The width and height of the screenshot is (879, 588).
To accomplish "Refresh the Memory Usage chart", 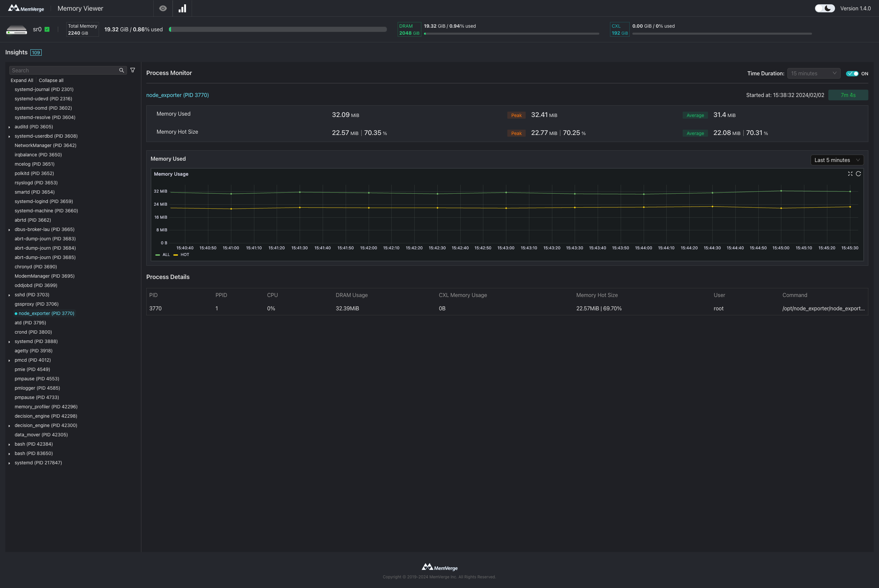I will [x=858, y=174].
